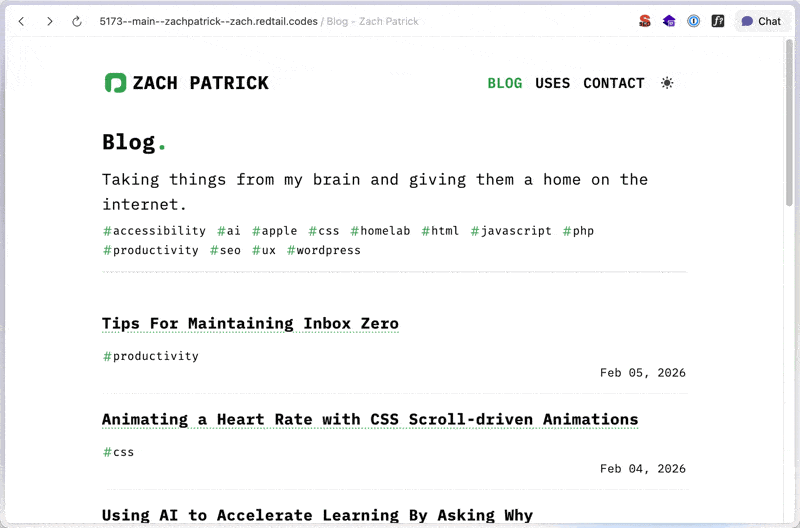Open the BLOG navigation item

(x=505, y=83)
